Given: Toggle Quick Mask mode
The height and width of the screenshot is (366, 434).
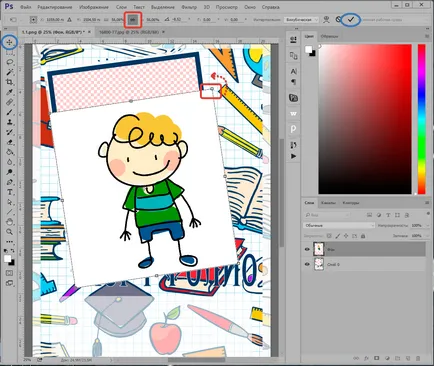Looking at the screenshot, I should click(x=9, y=273).
